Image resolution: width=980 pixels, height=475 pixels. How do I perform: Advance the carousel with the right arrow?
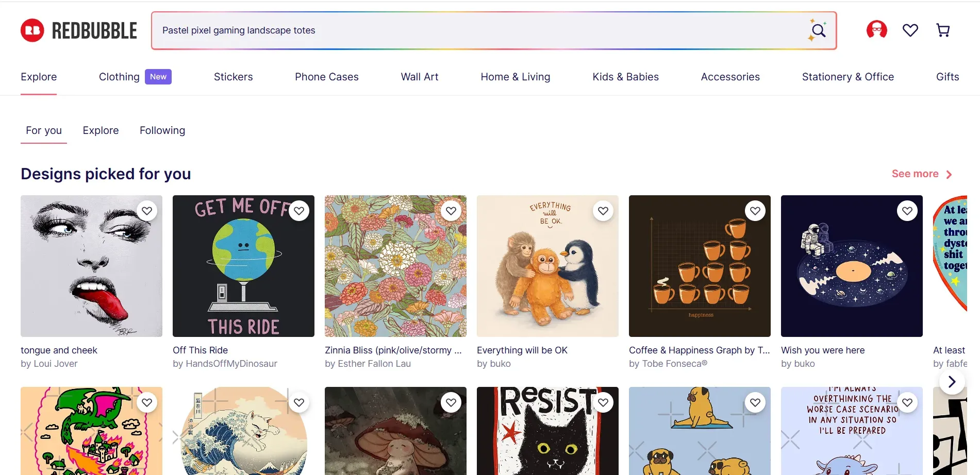click(952, 382)
